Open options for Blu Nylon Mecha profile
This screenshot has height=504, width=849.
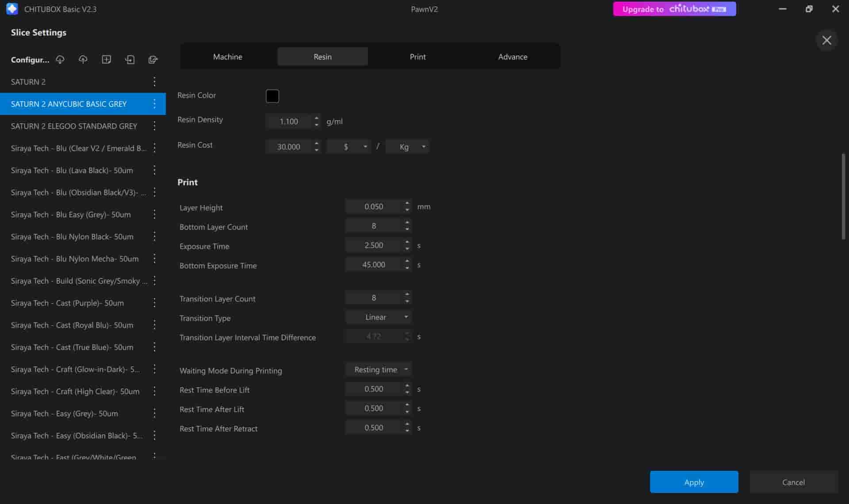click(154, 259)
